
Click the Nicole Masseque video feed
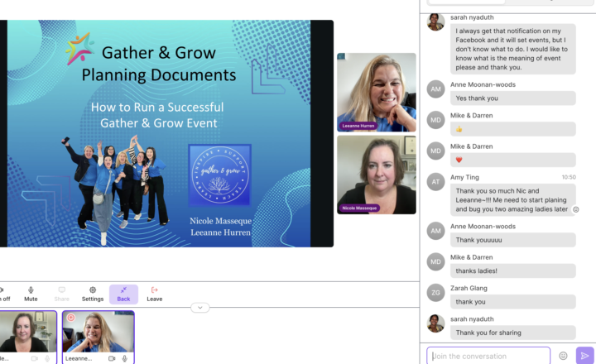[x=377, y=175]
